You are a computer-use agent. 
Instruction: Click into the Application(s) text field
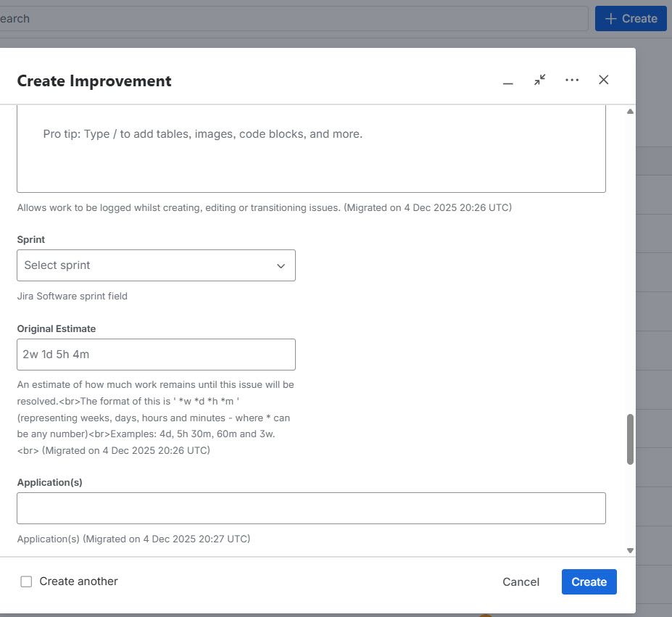pos(311,508)
